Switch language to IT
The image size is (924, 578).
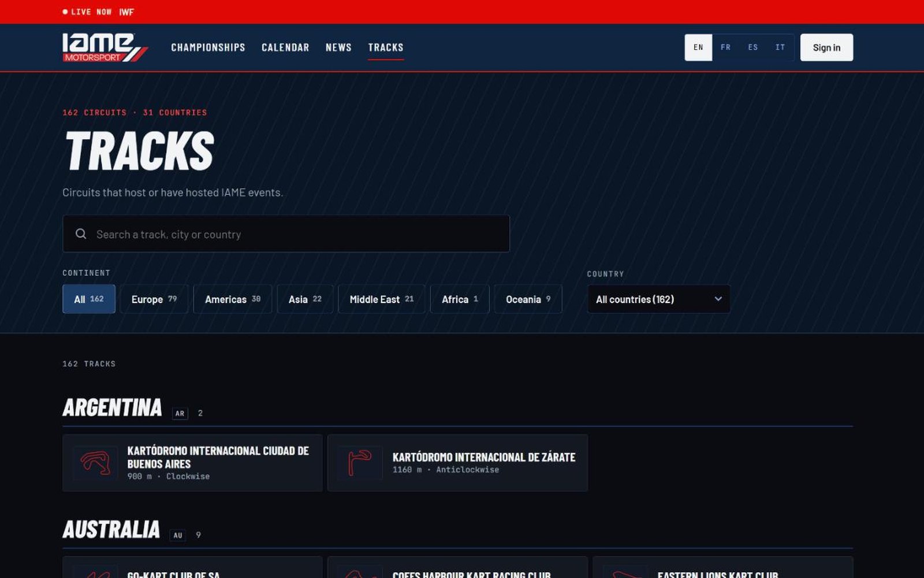click(x=780, y=47)
